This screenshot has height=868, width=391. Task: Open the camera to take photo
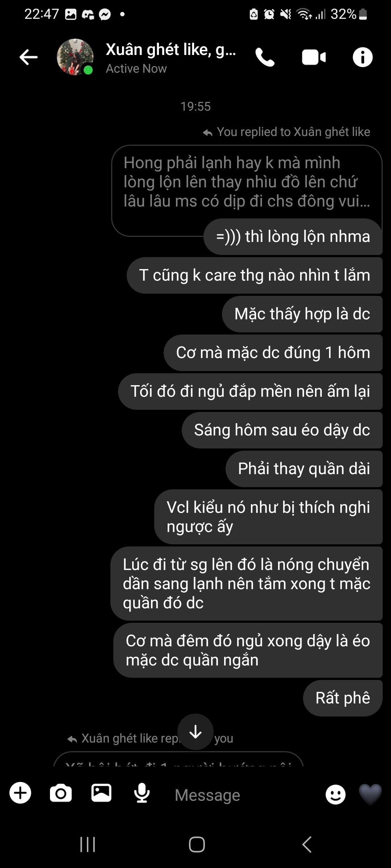click(x=61, y=793)
